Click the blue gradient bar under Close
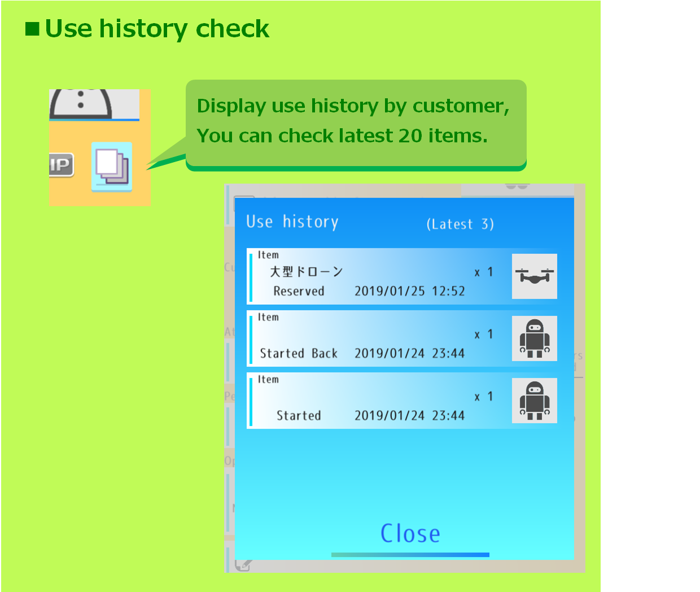Image resolution: width=700 pixels, height=592 pixels. 410,555
